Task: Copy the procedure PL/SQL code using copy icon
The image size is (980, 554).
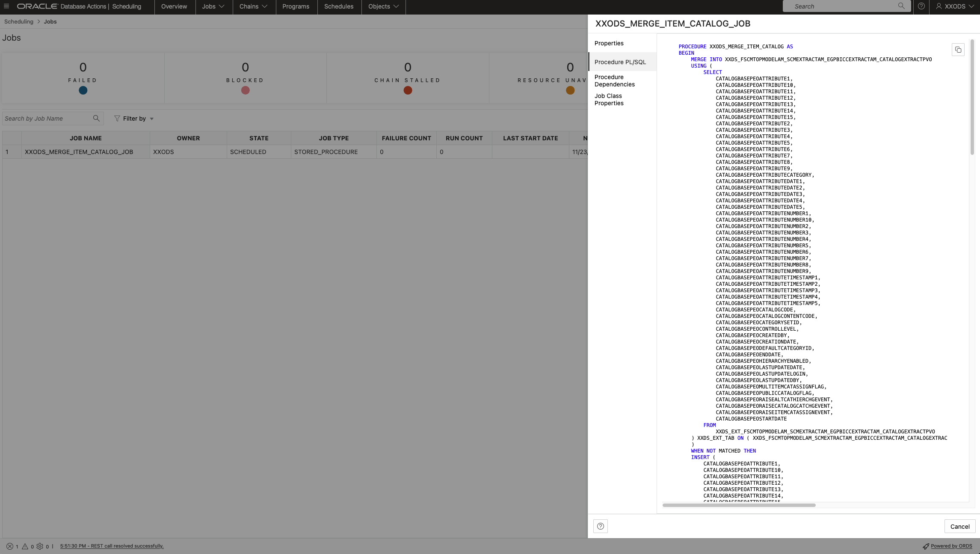Action: 958,50
